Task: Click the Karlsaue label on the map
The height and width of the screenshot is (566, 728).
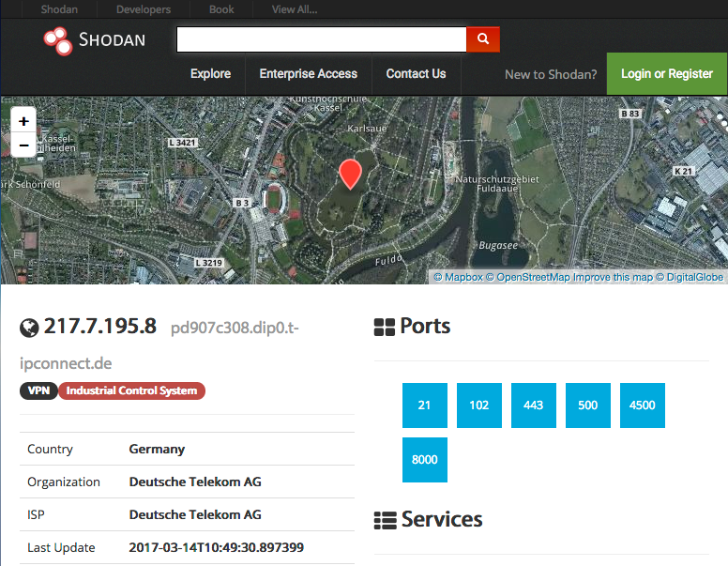Action: point(367,129)
